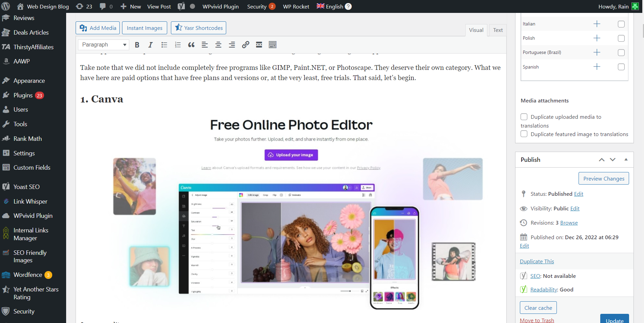Toggle italic formatting
Screen dimensions: 644x323
[x=151, y=45]
